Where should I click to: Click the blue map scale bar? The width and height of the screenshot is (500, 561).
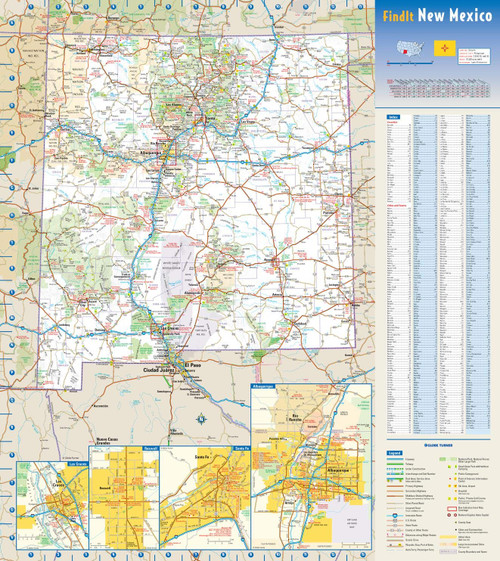tap(410, 63)
